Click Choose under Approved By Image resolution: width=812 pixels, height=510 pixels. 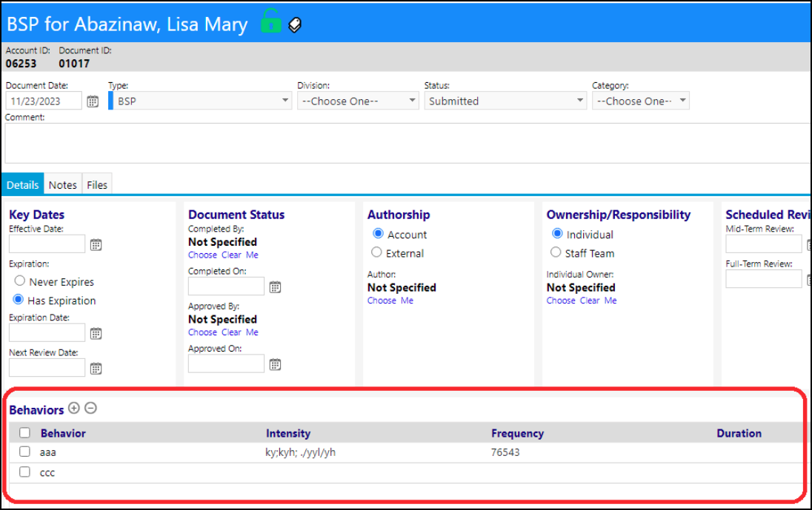[x=202, y=332]
